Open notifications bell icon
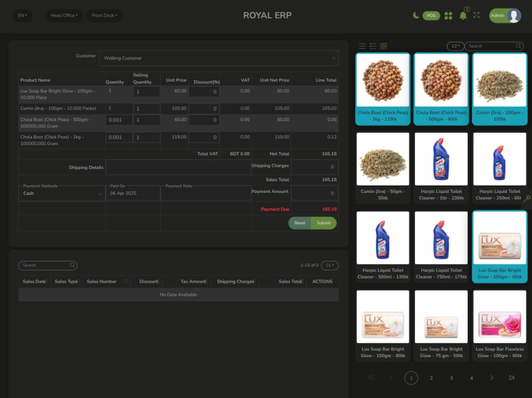 pyautogui.click(x=463, y=15)
